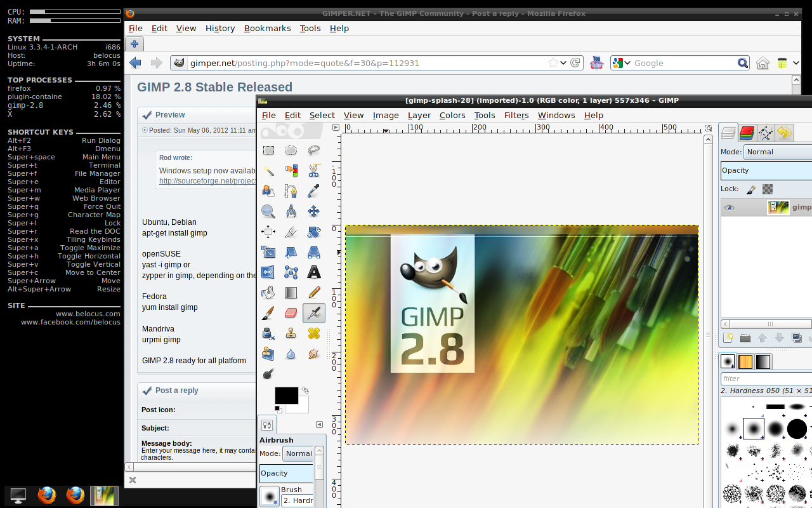812x508 pixels.
Task: Open a new Firefox tab with plus button
Action: click(x=134, y=44)
